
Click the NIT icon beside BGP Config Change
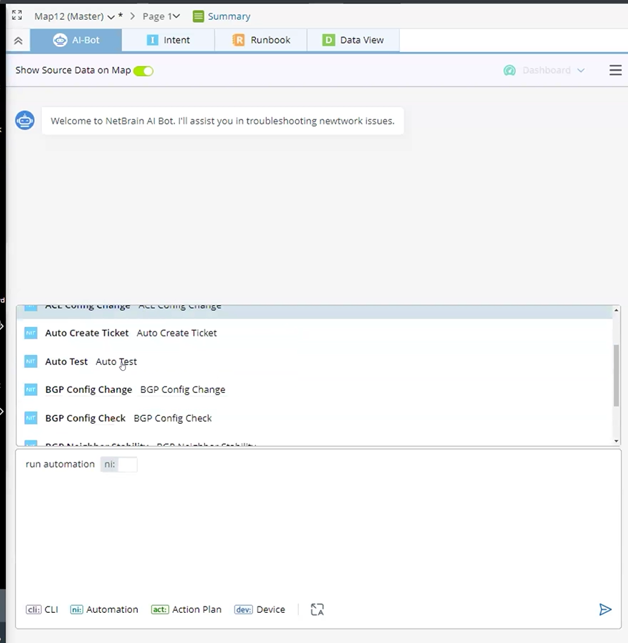click(x=31, y=390)
